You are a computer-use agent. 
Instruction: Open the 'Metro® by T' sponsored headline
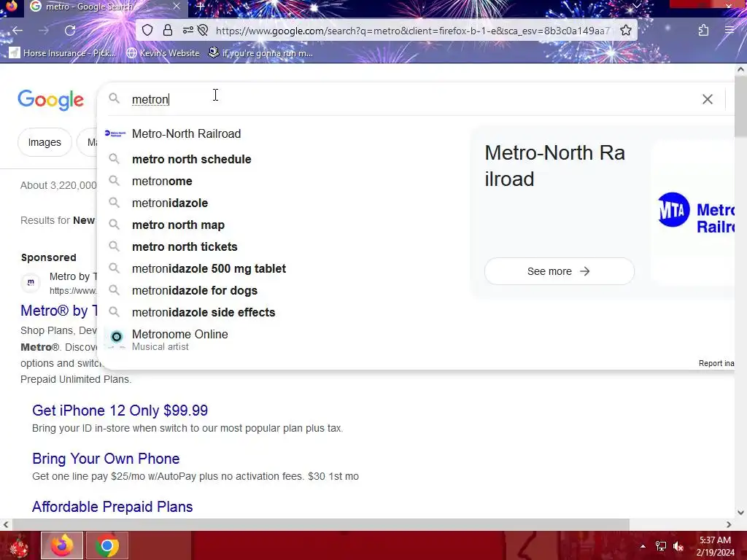pos(59,311)
